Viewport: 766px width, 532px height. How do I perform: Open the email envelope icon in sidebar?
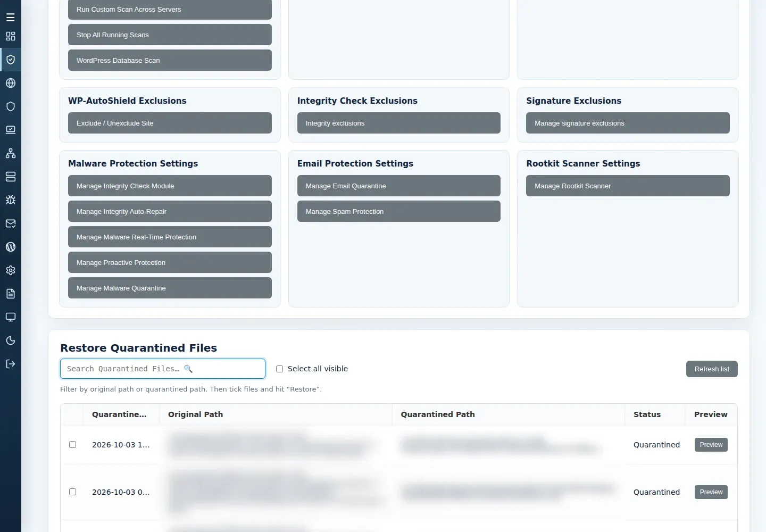click(11, 223)
